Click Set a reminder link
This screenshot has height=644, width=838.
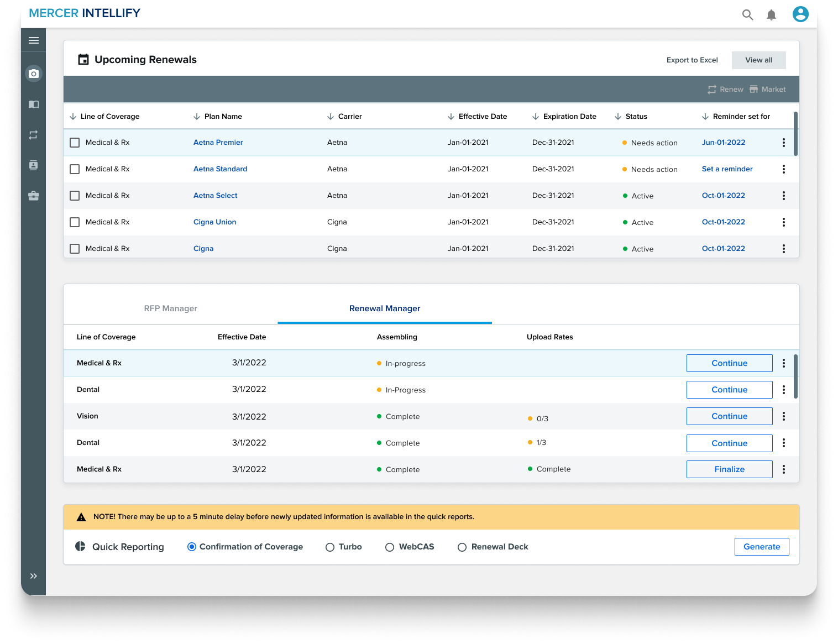[727, 169]
